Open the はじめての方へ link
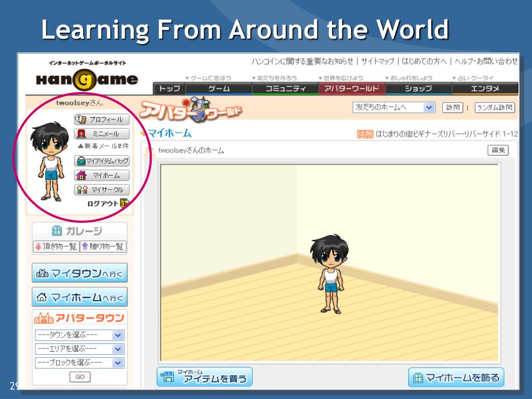Image resolution: width=532 pixels, height=399 pixels. click(424, 61)
